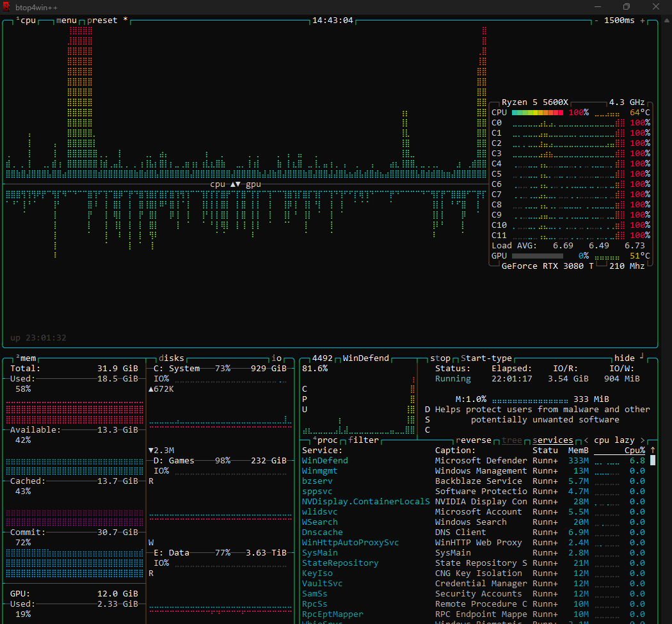Decrease update interval with minus sign
The image size is (672, 624).
596,20
